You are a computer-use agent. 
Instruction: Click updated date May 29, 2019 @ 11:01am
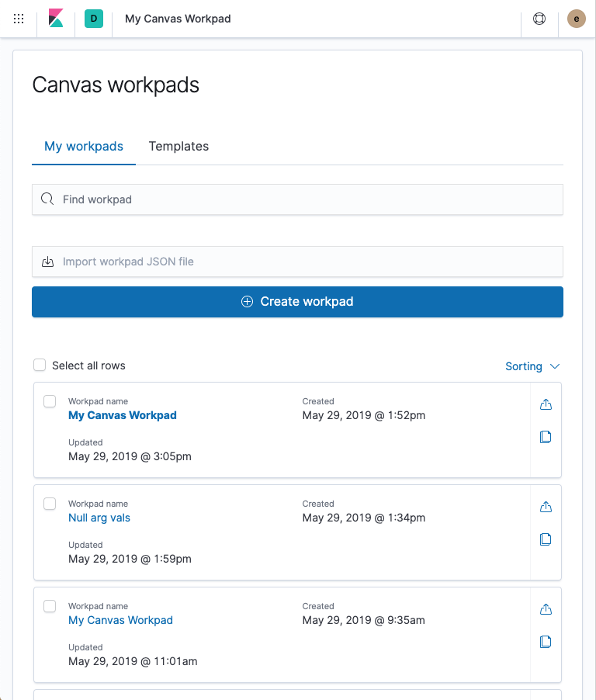[133, 661]
